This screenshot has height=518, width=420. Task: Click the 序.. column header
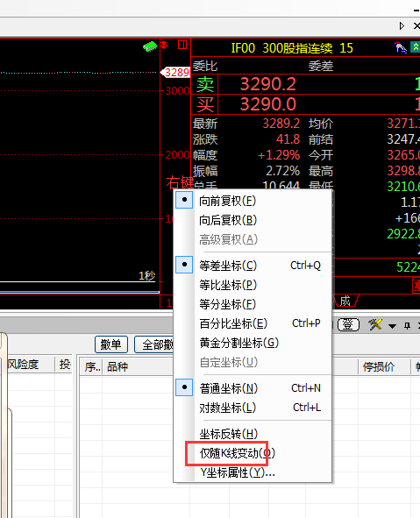point(93,366)
